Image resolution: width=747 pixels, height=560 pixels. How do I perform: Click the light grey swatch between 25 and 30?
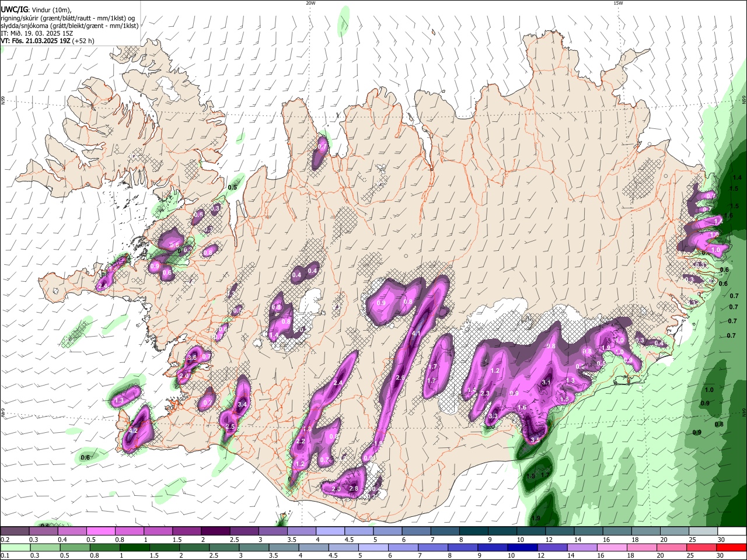703,531
